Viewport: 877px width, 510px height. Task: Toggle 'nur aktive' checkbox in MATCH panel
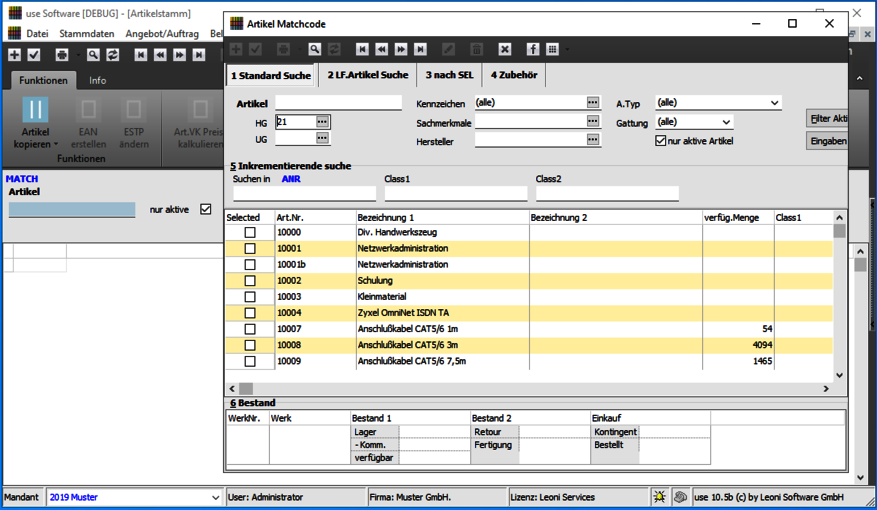pos(206,210)
